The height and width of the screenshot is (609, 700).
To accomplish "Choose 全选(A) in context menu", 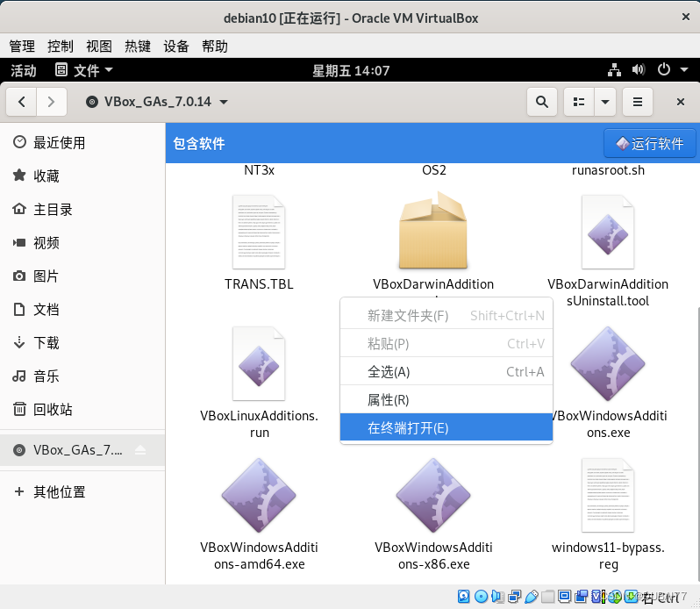I will pos(446,371).
